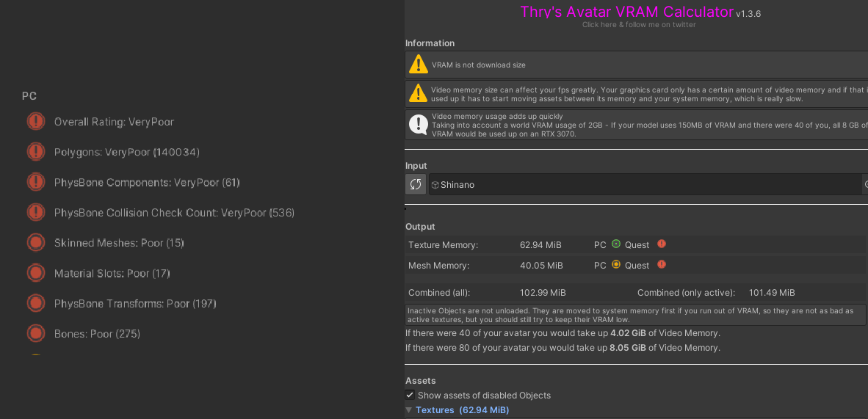Click the warning triangle beside VRAM is not download size
The width and height of the screenshot is (868, 419).
click(x=419, y=64)
